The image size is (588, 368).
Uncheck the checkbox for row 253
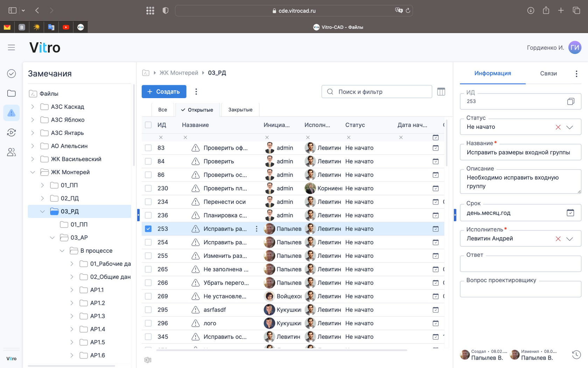pos(148,229)
